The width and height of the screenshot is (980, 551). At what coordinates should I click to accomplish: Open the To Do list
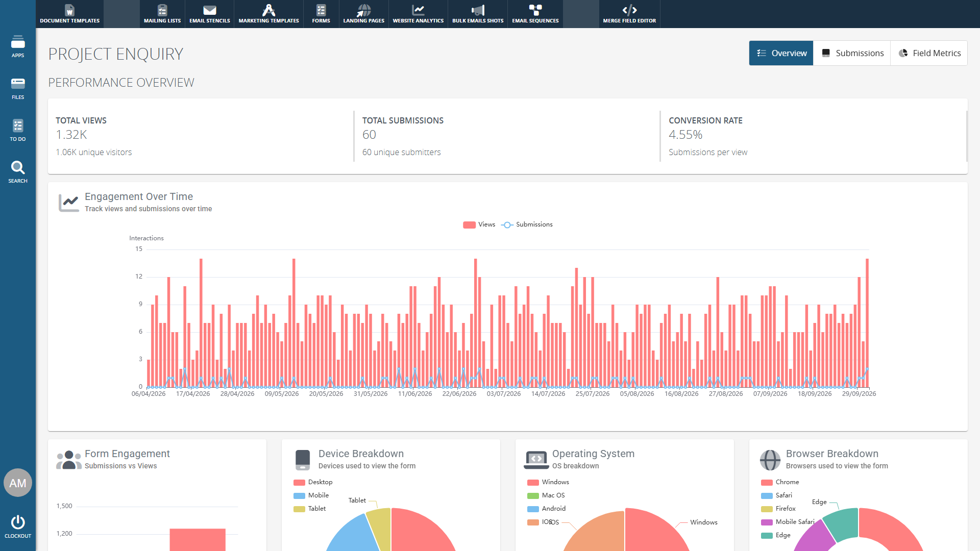tap(18, 130)
